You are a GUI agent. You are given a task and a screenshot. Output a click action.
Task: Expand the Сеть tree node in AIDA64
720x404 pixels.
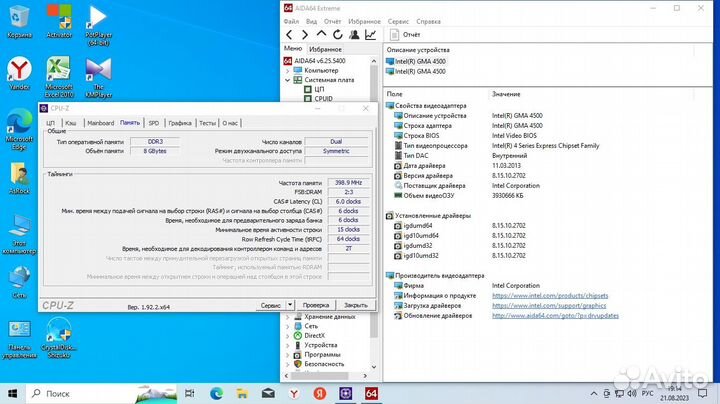[x=288, y=326]
